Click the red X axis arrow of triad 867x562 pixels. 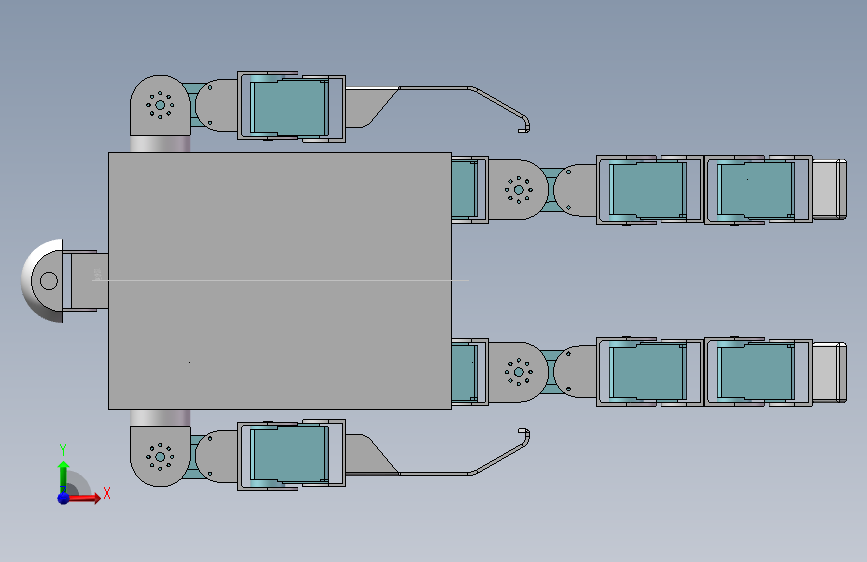[85, 498]
